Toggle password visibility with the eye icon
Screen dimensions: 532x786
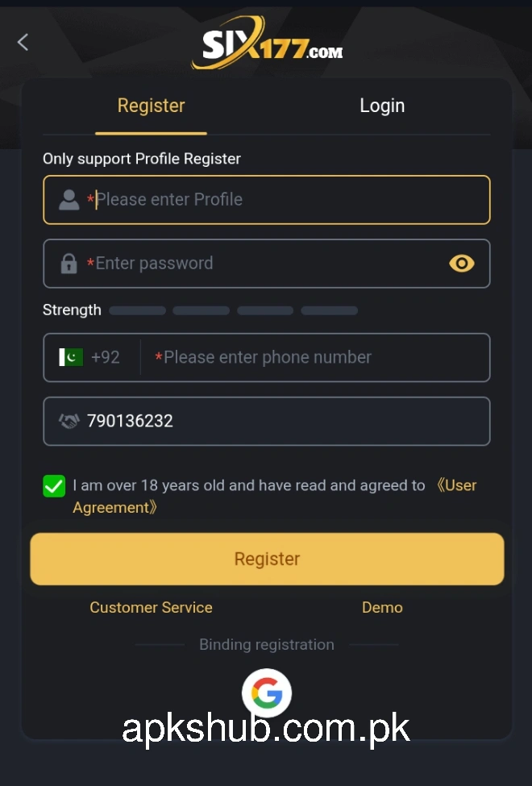(461, 263)
